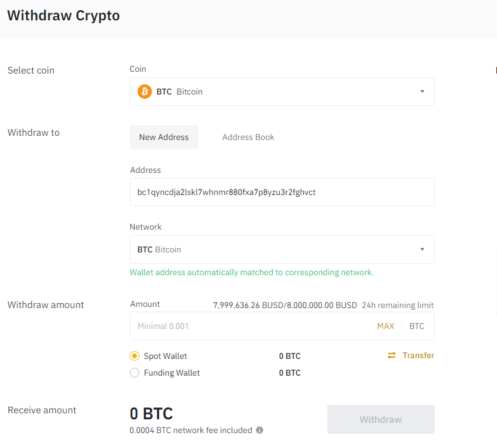
Task: Click the MAX button in the amount field
Action: point(386,326)
